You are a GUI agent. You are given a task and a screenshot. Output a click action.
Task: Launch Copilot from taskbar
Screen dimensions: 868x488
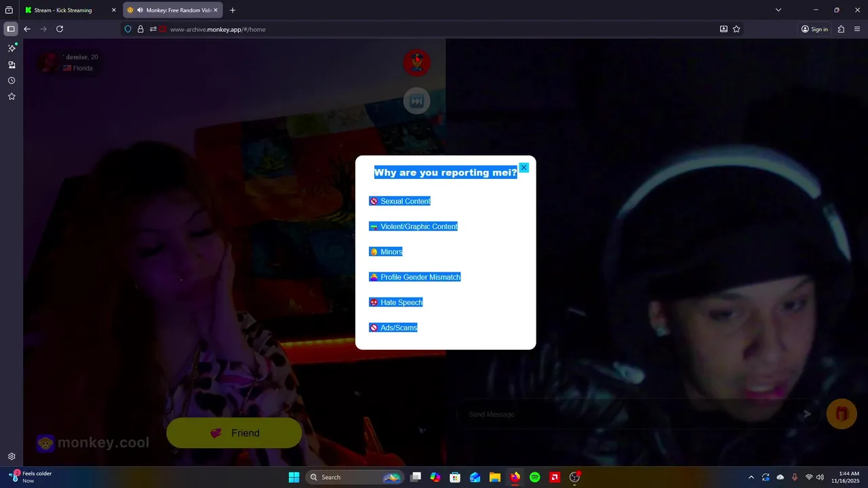click(435, 477)
